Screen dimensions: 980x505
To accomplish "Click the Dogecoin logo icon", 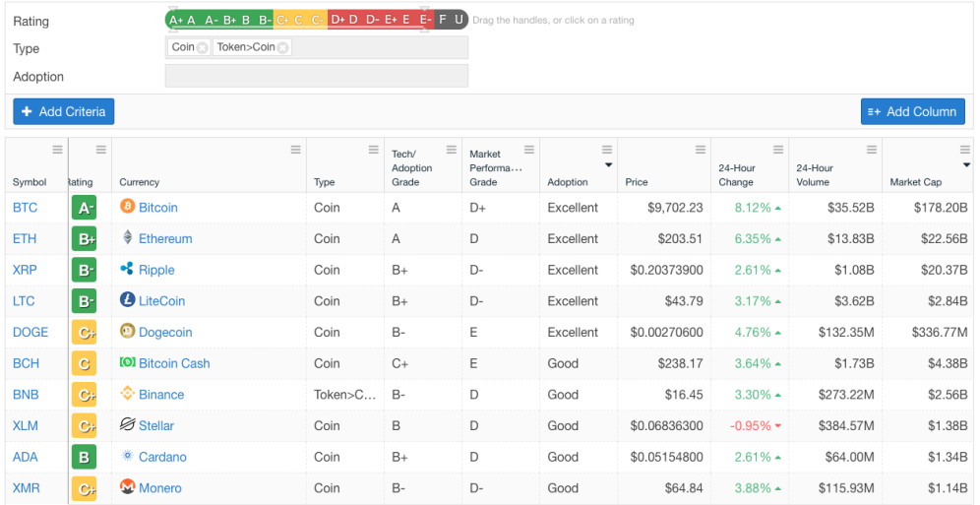I will click(x=128, y=331).
